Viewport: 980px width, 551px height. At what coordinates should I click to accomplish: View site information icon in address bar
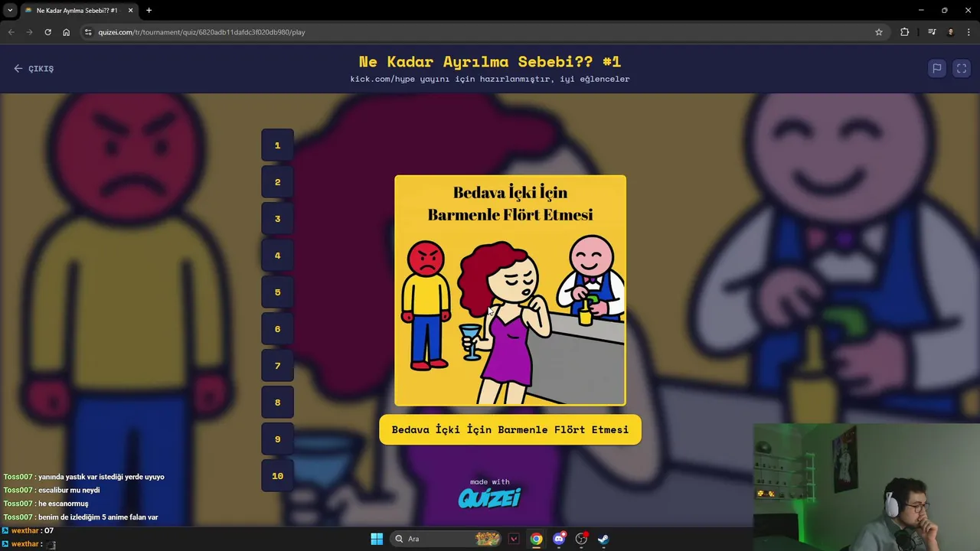[88, 32]
